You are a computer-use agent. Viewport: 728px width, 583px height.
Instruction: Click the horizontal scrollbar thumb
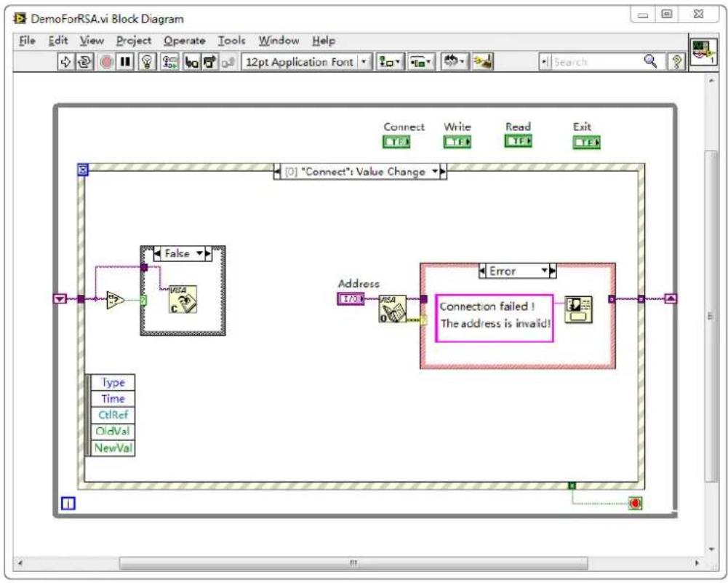click(x=353, y=563)
